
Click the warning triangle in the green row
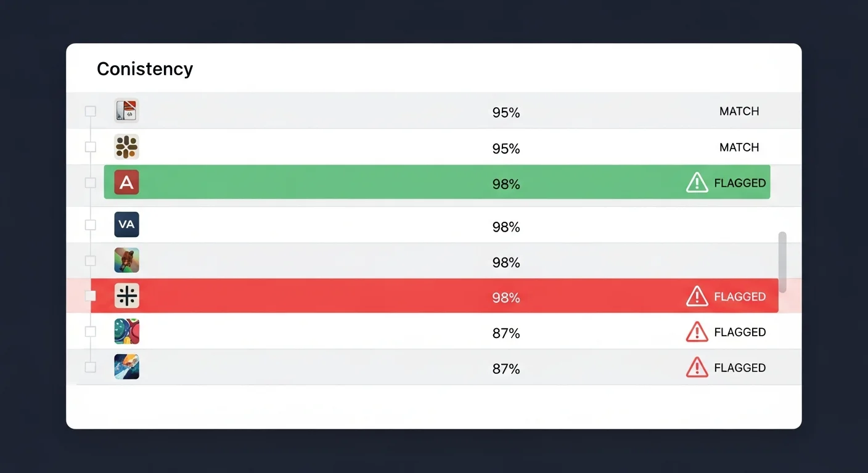(697, 182)
